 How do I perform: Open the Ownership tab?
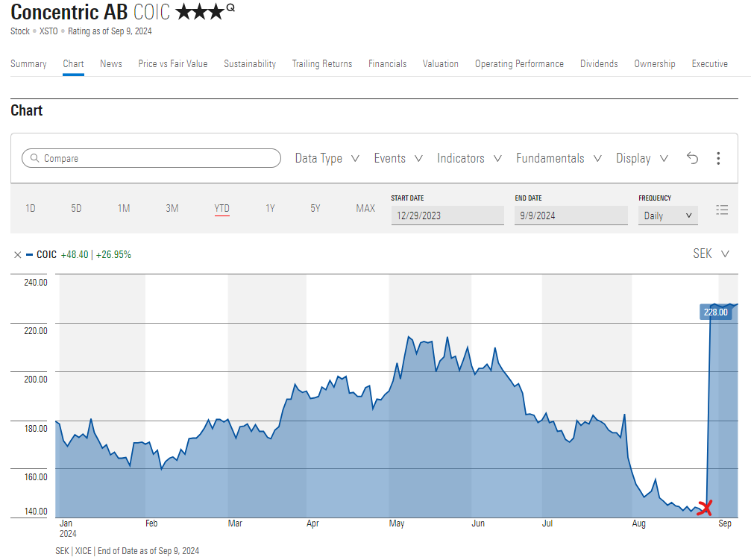(655, 63)
